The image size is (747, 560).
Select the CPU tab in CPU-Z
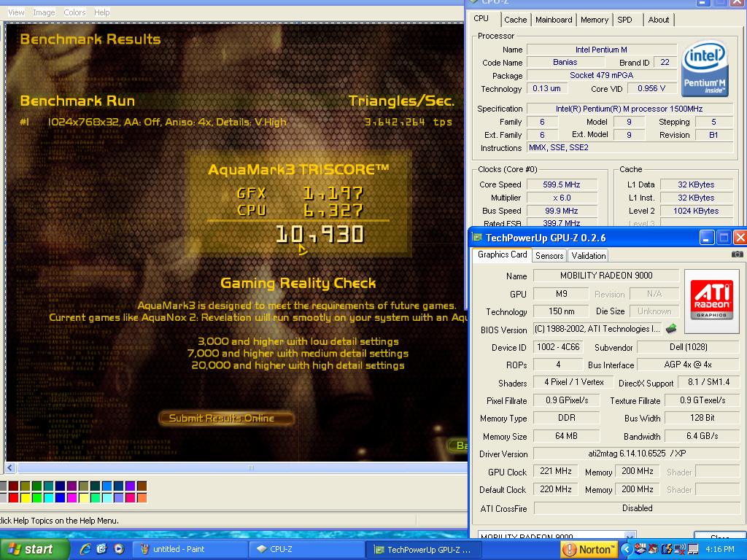pyautogui.click(x=481, y=18)
